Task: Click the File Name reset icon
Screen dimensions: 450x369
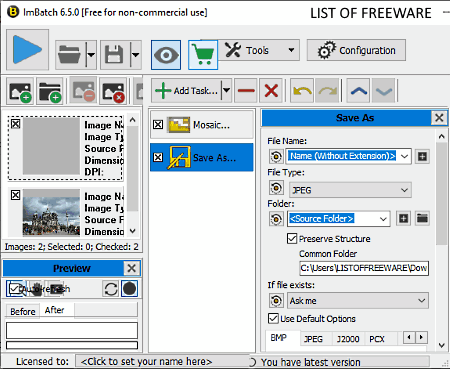Action: [x=276, y=156]
